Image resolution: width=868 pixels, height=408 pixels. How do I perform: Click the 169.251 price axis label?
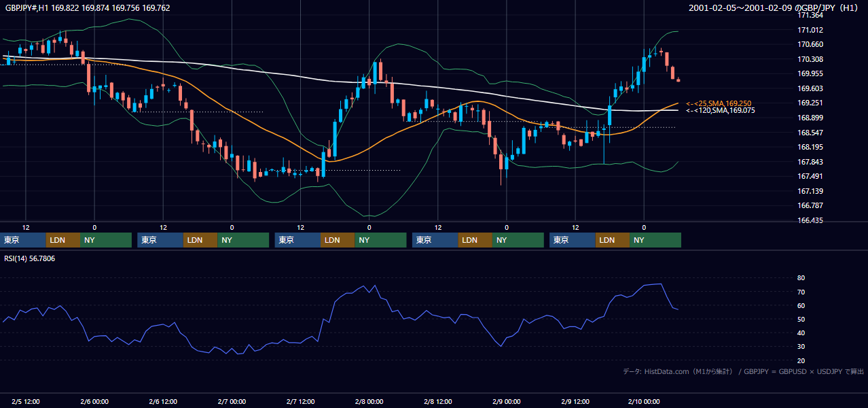point(809,103)
